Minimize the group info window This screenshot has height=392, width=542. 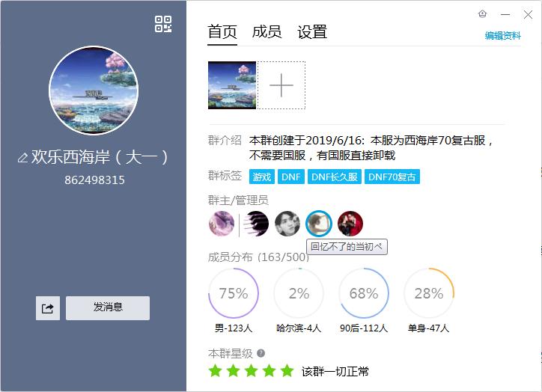coord(505,14)
